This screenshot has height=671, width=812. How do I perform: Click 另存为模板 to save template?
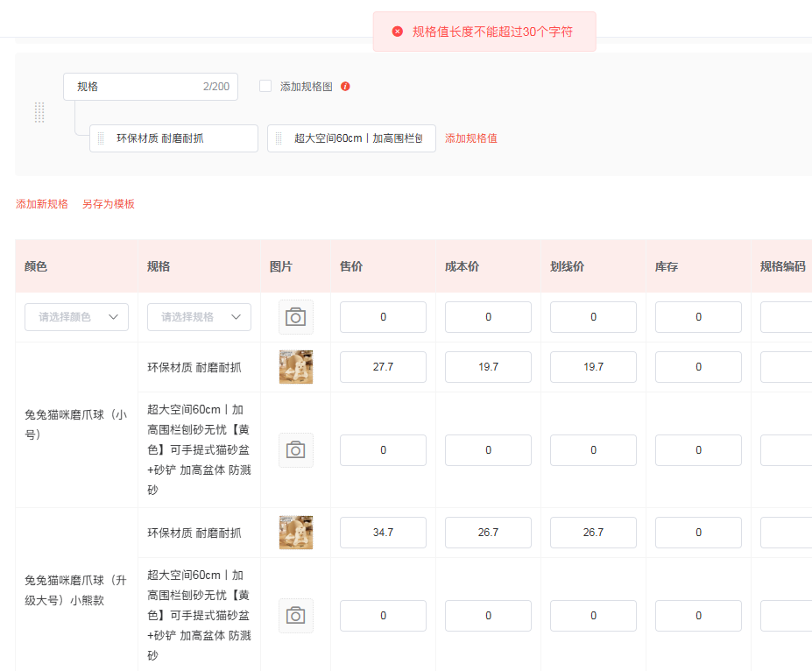pyautogui.click(x=109, y=204)
